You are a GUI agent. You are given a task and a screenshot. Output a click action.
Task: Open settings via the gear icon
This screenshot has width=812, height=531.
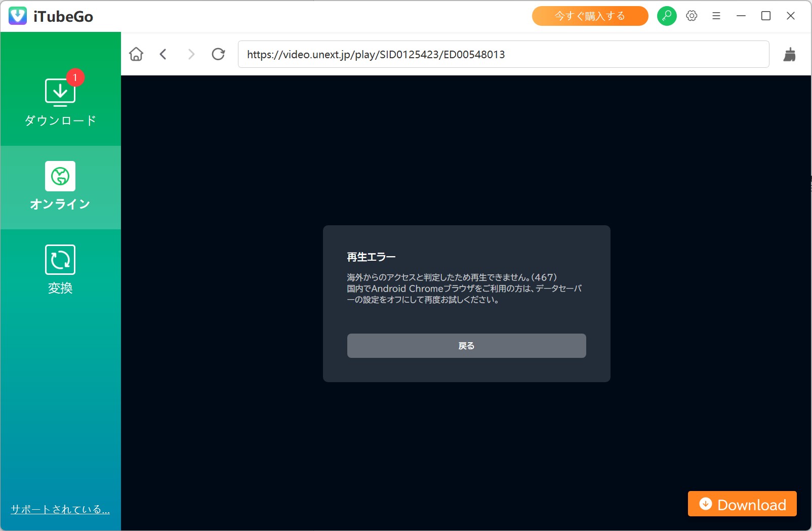point(692,16)
